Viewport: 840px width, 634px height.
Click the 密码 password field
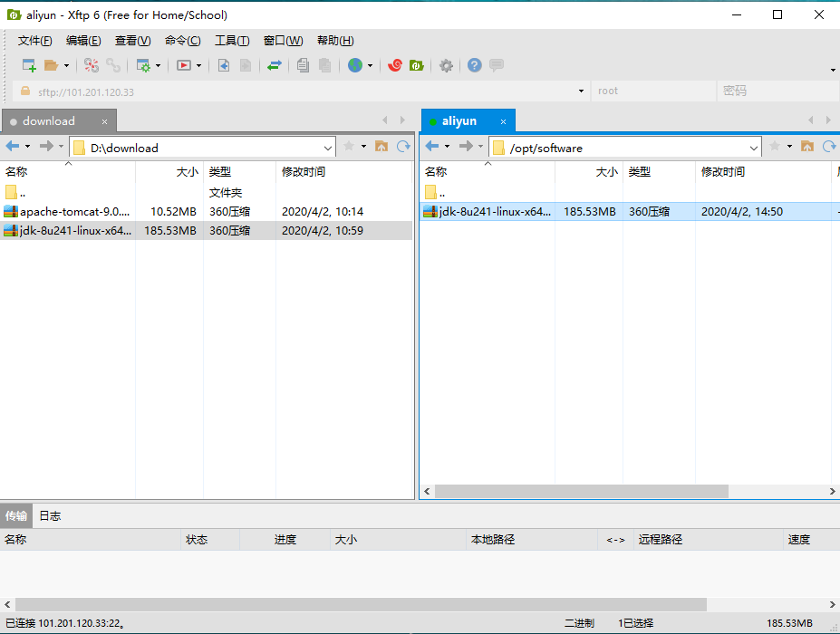777,91
